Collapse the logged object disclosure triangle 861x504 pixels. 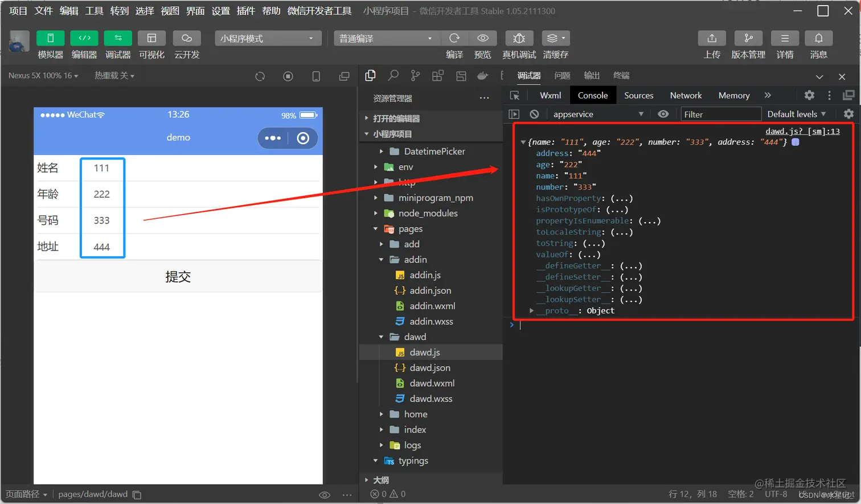click(x=523, y=142)
